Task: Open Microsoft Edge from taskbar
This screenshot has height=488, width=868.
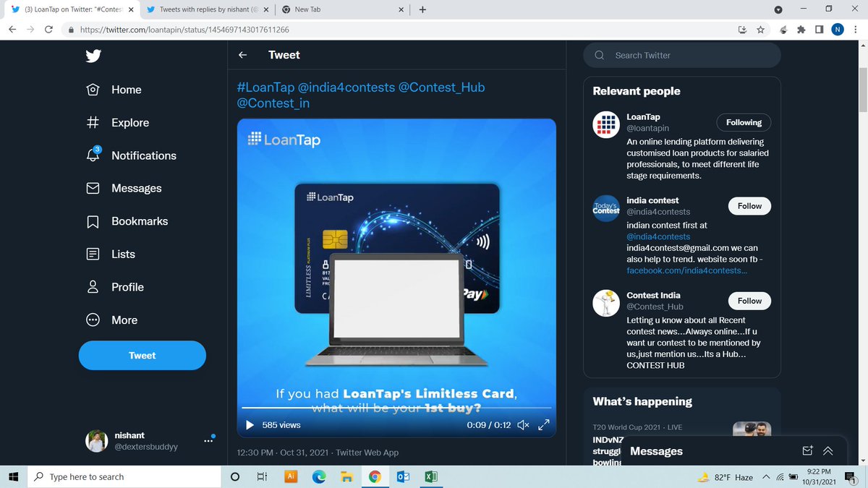Action: click(318, 476)
